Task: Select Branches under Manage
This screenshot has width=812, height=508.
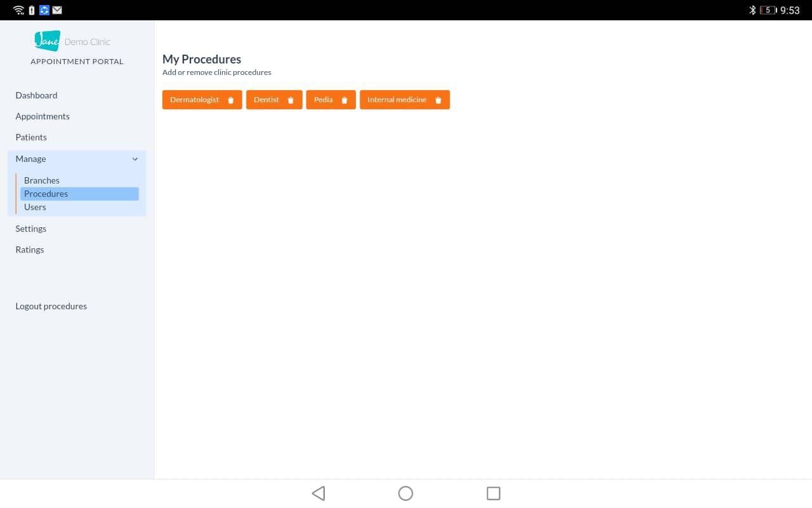Action: pos(42,180)
